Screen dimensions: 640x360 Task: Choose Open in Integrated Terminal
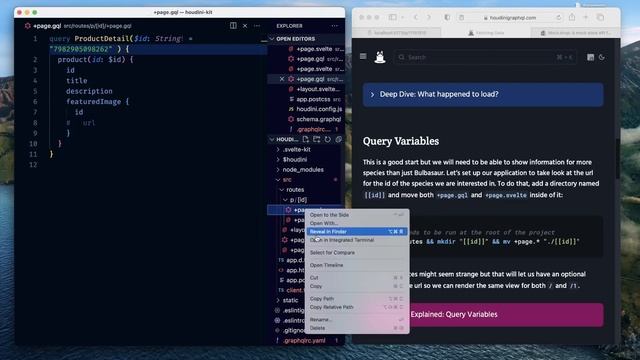click(x=357, y=240)
